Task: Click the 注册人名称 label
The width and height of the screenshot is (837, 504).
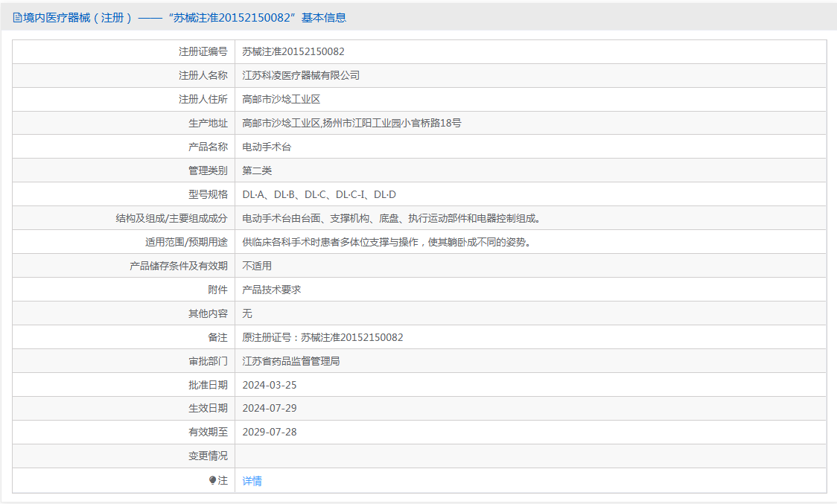Action: tap(203, 75)
